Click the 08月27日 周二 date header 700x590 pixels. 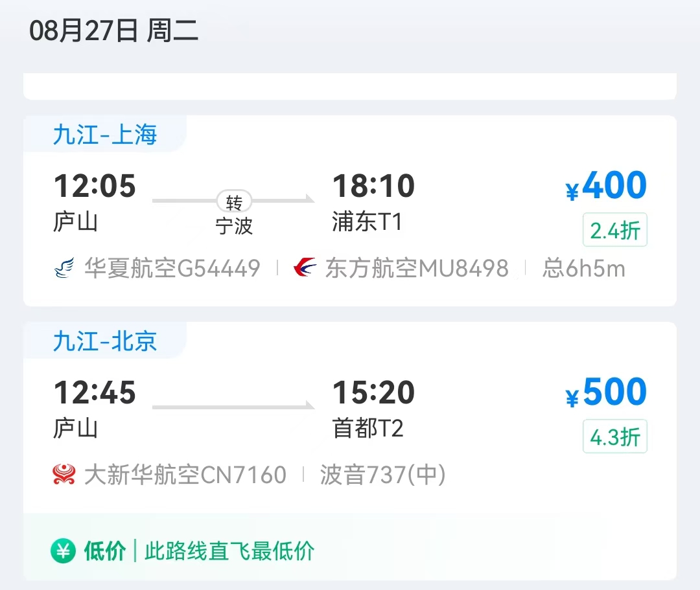tap(113, 31)
